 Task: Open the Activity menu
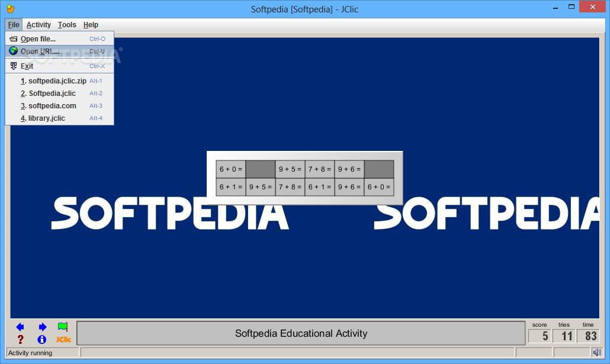pyautogui.click(x=38, y=25)
